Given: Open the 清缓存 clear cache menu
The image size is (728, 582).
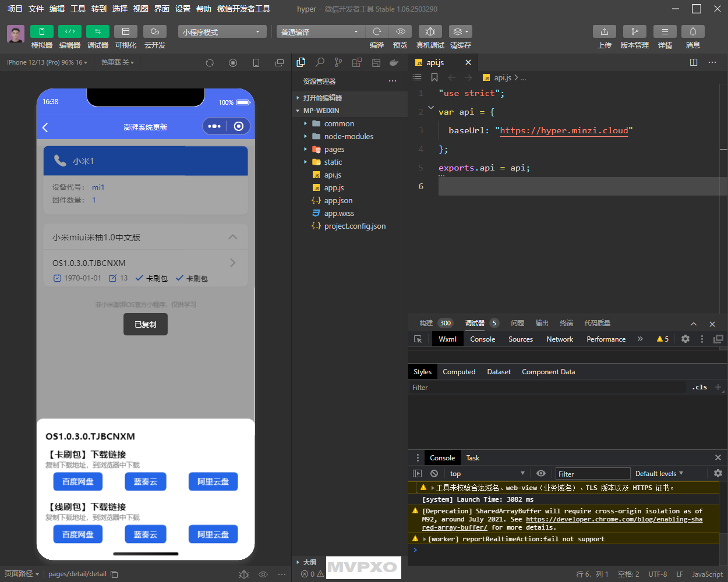Looking at the screenshot, I should point(461,31).
